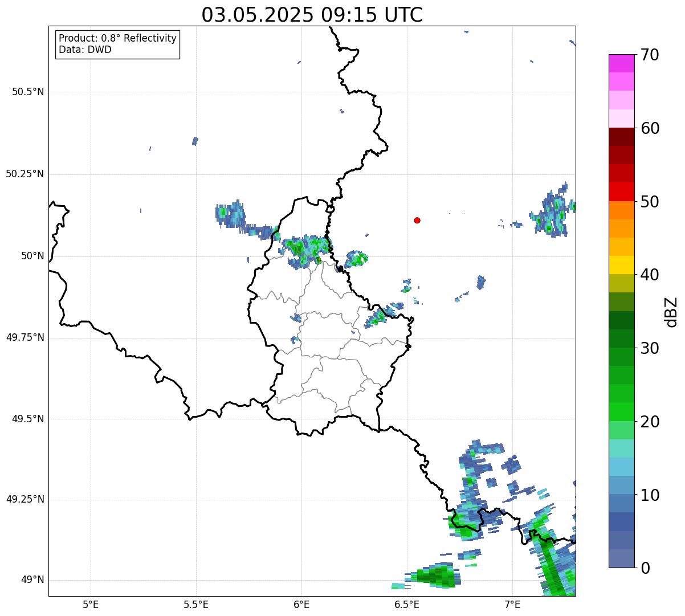
Task: Click the "dBZ" colorbar label
Action: (x=672, y=312)
